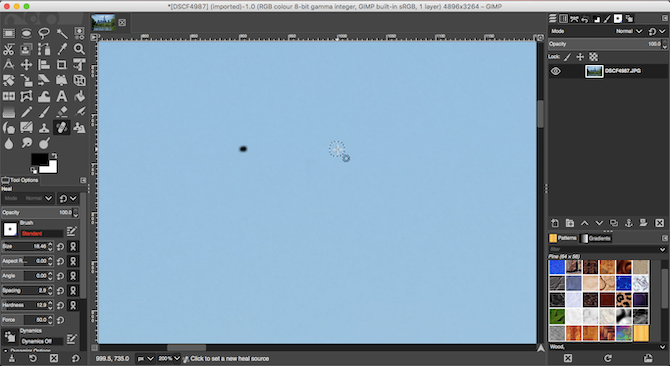Create a new layer button
The height and width of the screenshot is (366, 670).
point(555,223)
